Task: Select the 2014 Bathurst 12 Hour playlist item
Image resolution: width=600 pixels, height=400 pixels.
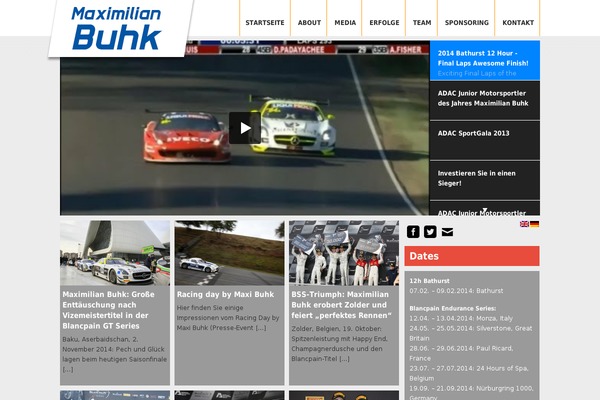Action: pos(485,60)
